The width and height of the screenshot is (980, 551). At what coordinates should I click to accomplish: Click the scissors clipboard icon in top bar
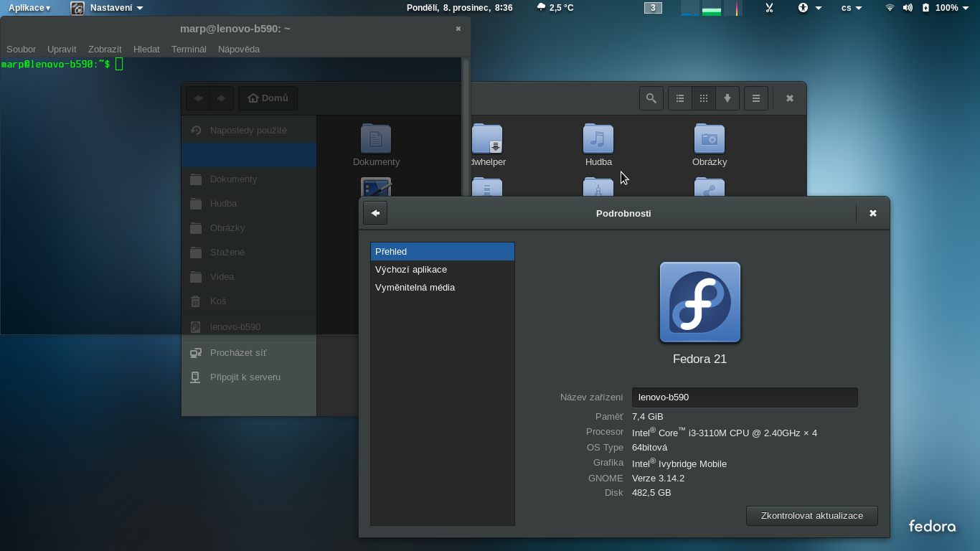click(769, 8)
